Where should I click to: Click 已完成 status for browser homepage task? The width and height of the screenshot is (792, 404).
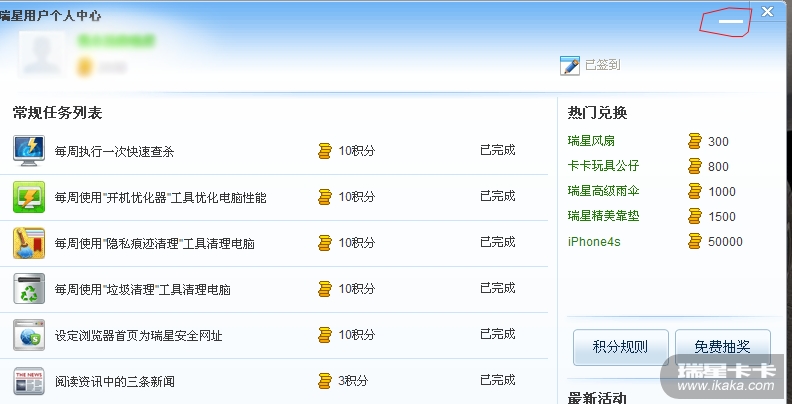pos(498,334)
